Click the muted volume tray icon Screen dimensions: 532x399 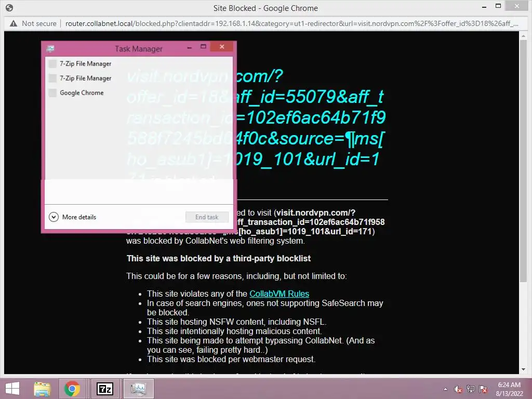tap(458, 389)
